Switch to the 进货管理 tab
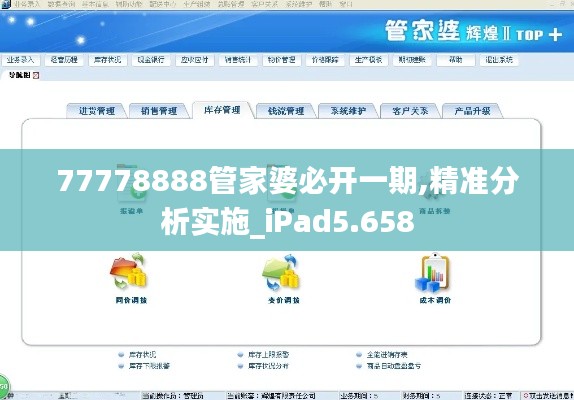 click(x=97, y=111)
